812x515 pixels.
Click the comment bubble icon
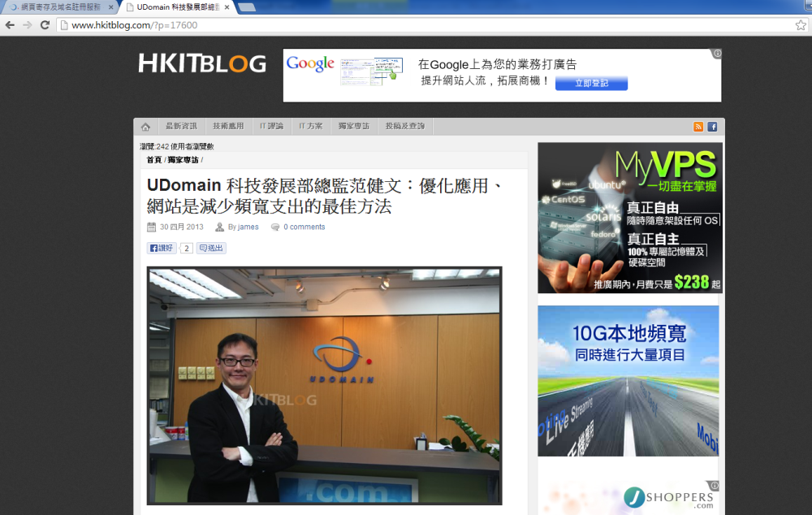coord(275,227)
